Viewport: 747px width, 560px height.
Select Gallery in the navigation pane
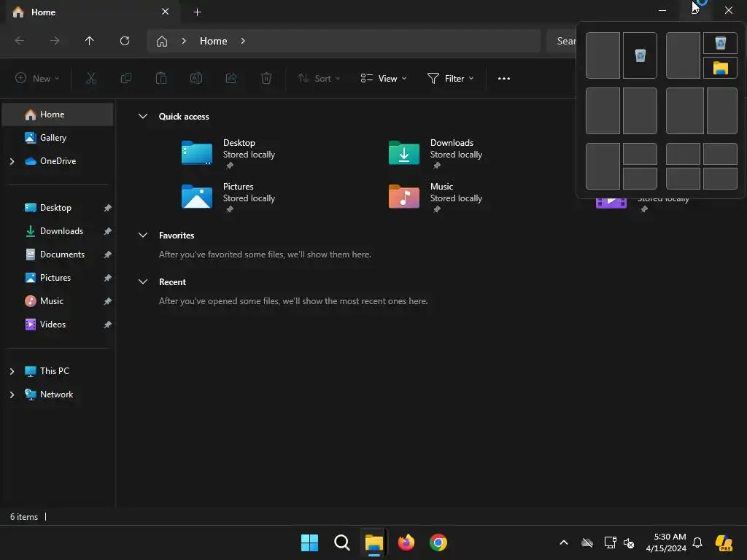click(x=58, y=138)
